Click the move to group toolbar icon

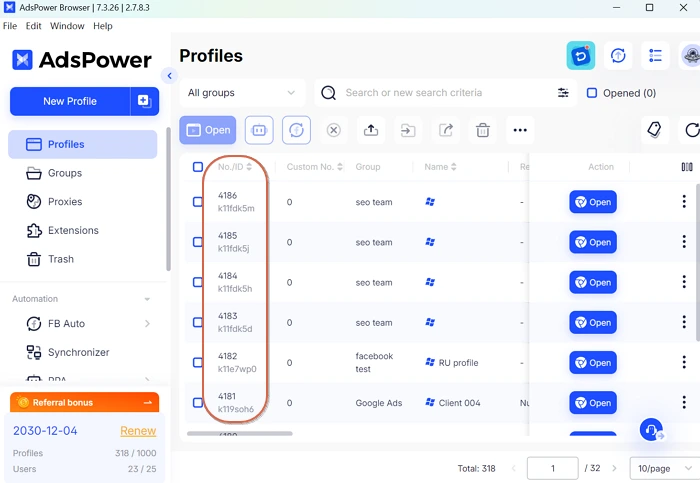click(x=408, y=130)
